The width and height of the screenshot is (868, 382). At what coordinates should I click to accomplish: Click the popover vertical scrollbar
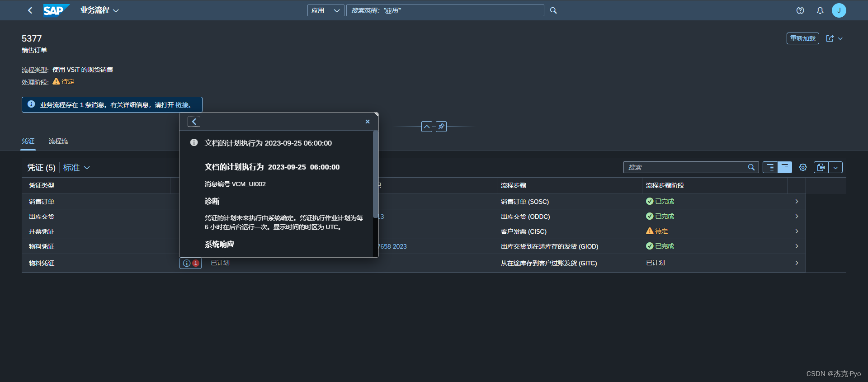point(375,174)
